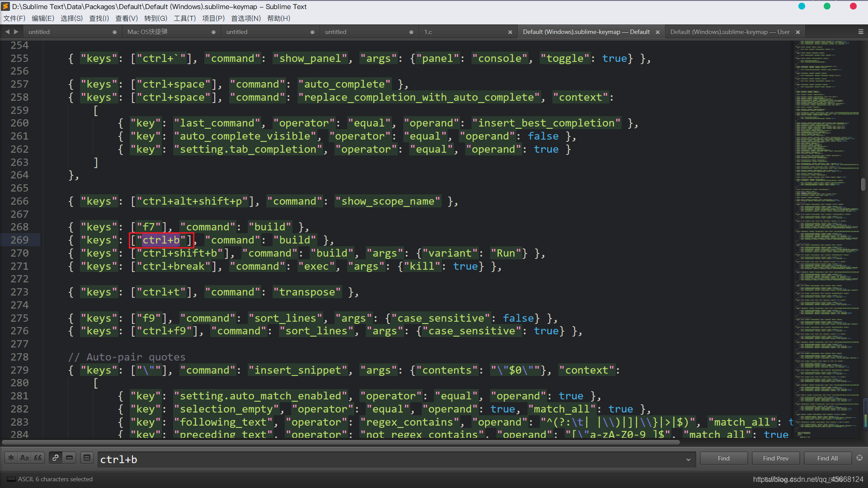Toggle in-selection search option
Viewport: 868px width, 488px height.
(x=69, y=458)
